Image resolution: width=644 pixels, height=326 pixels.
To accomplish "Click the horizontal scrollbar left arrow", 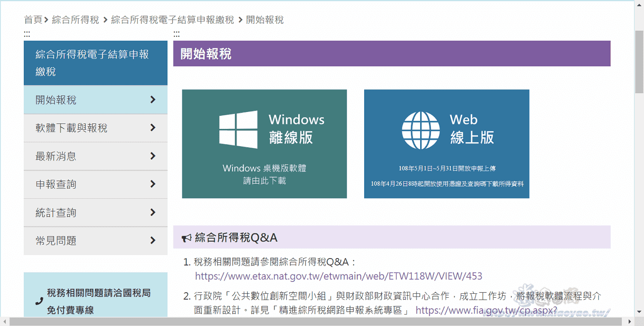I will [x=4, y=322].
